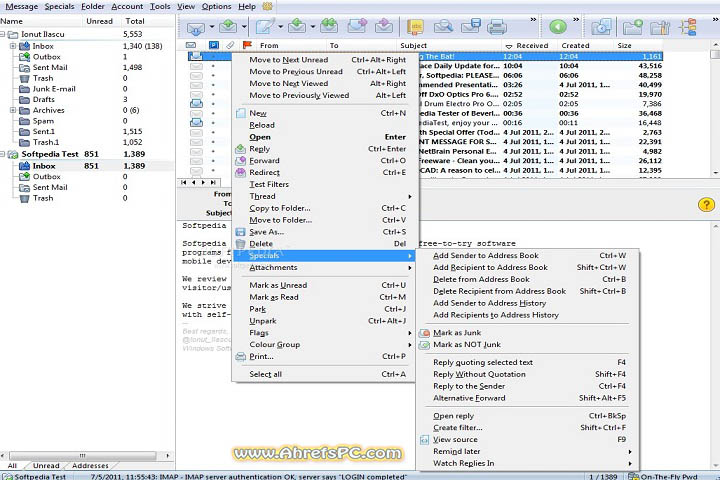Select the Drafts folder
The image size is (720, 480).
44,100
